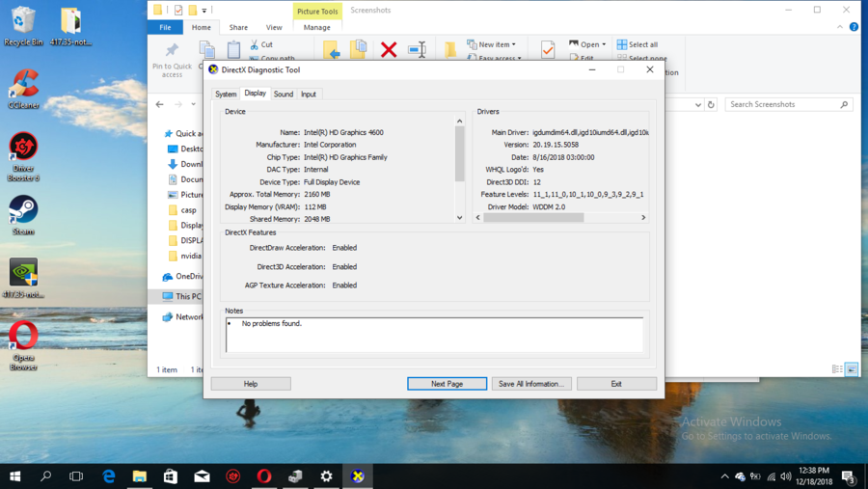Click Save All Information button

[531, 384]
